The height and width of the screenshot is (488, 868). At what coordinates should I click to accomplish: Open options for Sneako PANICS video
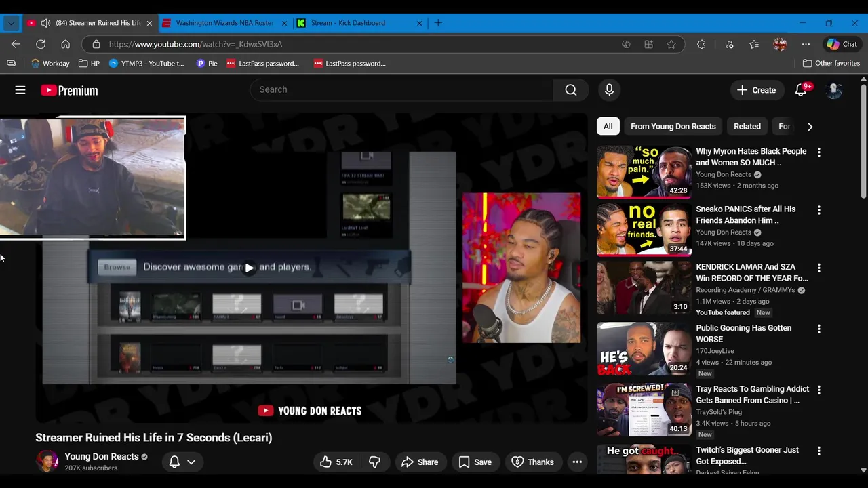(818, 210)
